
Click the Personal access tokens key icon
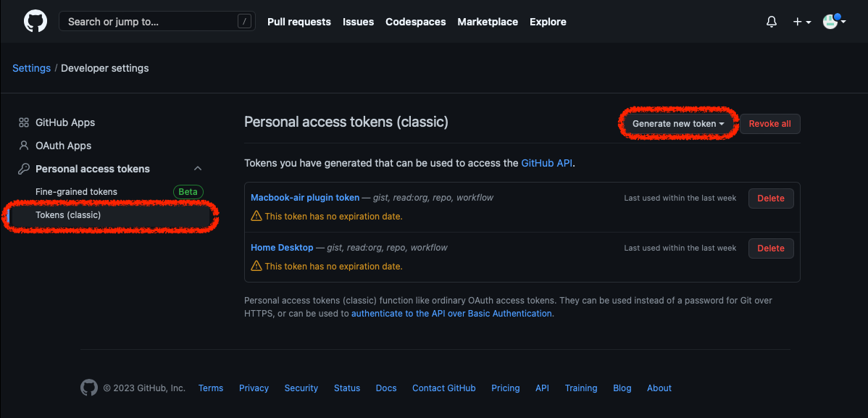coord(24,169)
